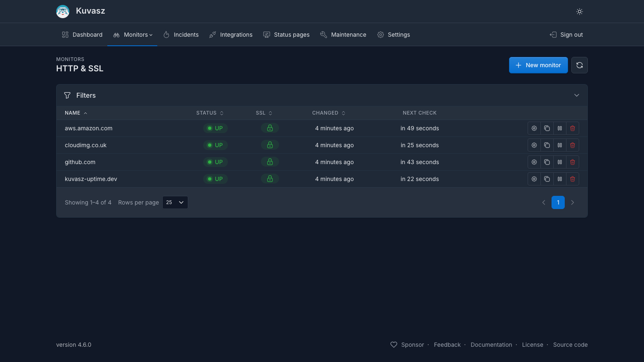Open the Incidents tab

click(x=181, y=35)
